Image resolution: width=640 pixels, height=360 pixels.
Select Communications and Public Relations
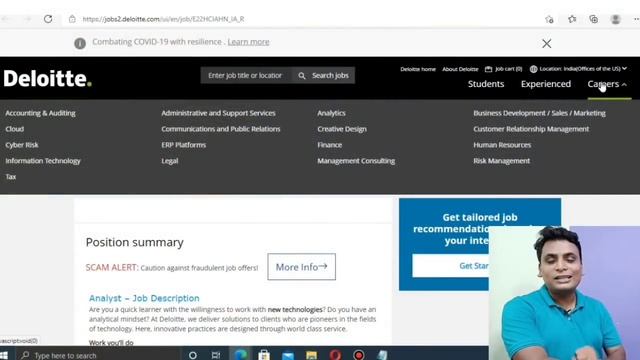coord(221,129)
